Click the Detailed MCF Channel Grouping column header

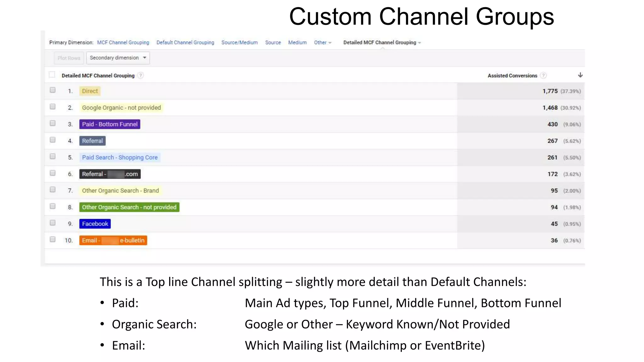(x=98, y=76)
